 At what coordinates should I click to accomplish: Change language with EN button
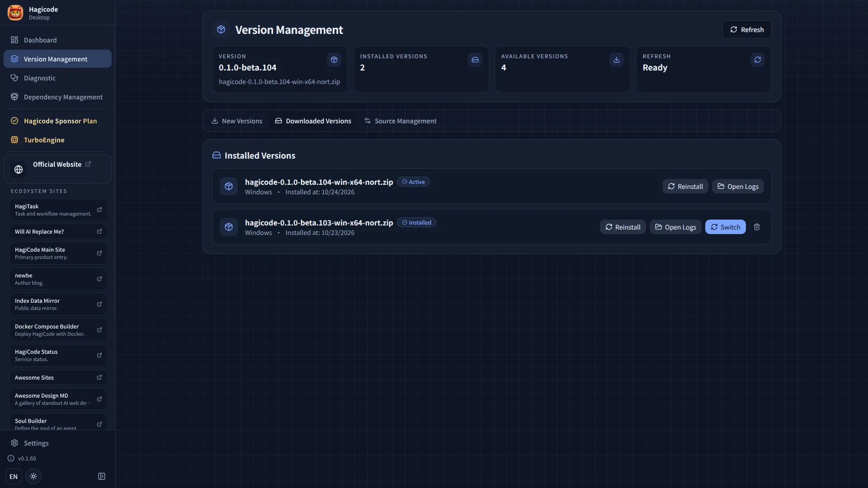(x=14, y=476)
